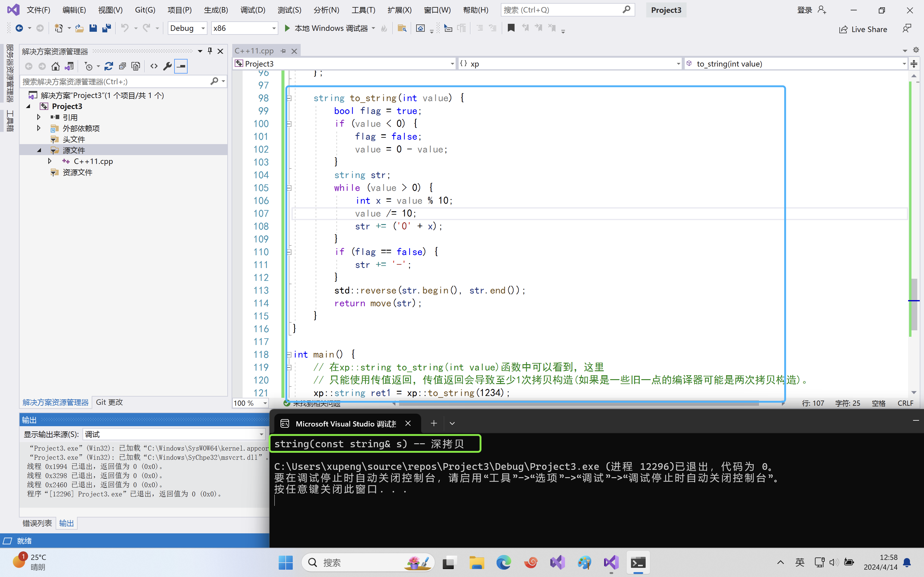Screen dimensions: 924x577
Task: Click the Solution Explorer search field
Action: click(115, 81)
